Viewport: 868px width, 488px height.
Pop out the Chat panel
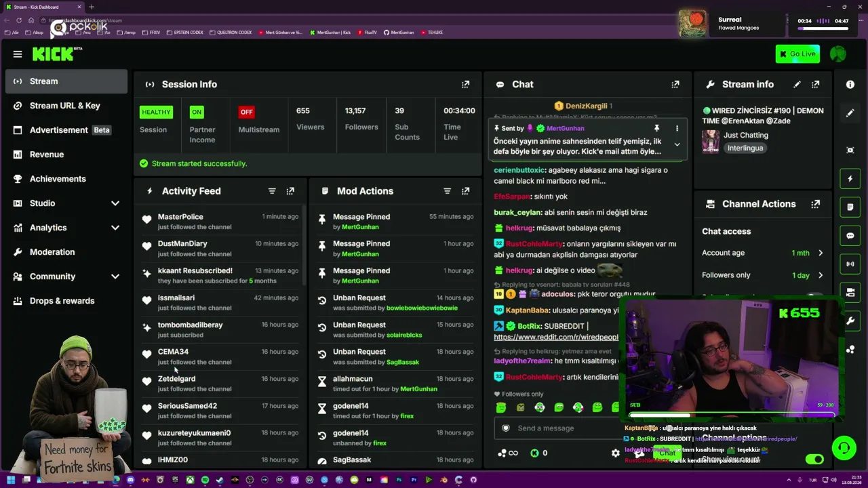point(675,84)
